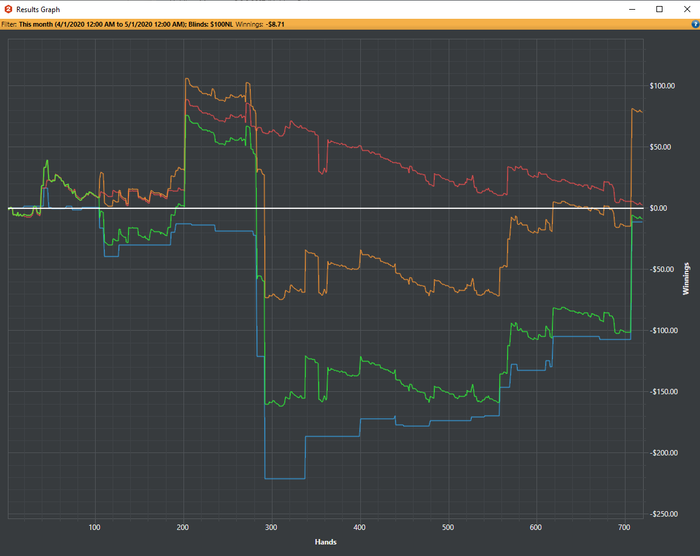Click the -$50.00 axis label

[x=662, y=269]
